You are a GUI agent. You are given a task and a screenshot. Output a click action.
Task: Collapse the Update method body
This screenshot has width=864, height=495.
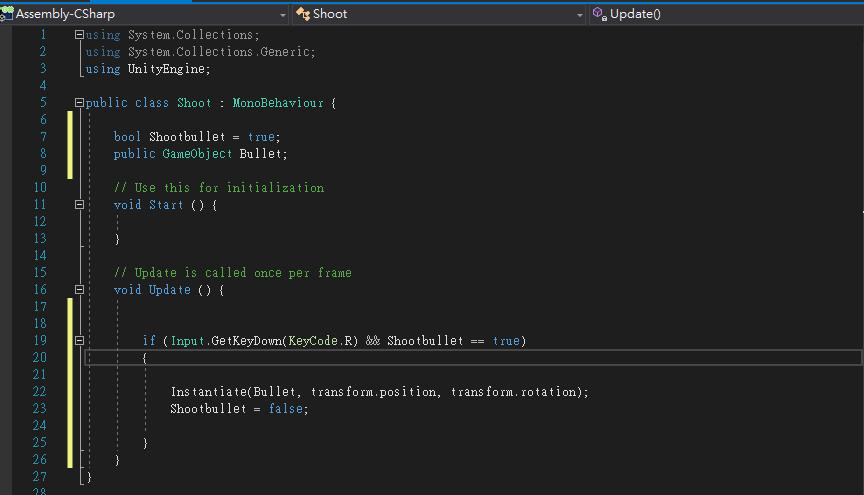80,290
